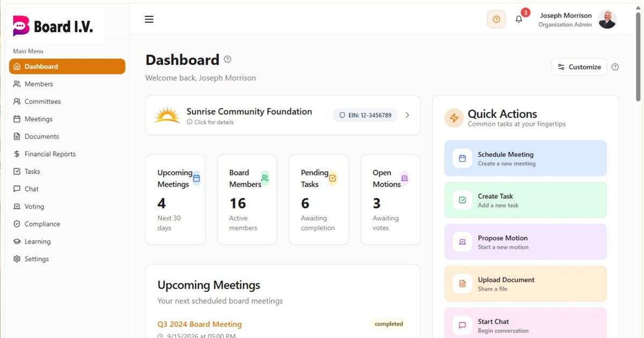Open Tasks in the sidebar

pyautogui.click(x=67, y=172)
